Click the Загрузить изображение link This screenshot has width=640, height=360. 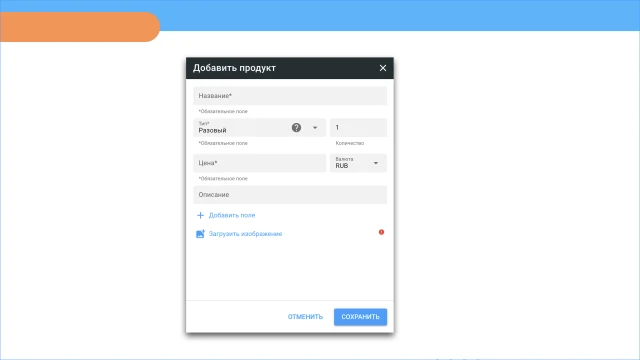click(245, 234)
